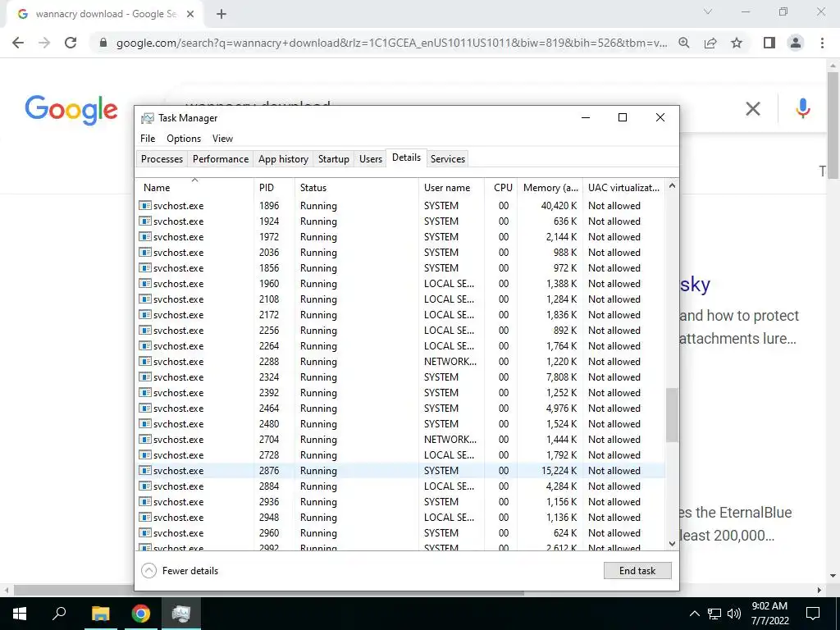Image resolution: width=840 pixels, height=630 pixels.
Task: Click Task Manager taskbar icon
Action: pyautogui.click(x=181, y=614)
